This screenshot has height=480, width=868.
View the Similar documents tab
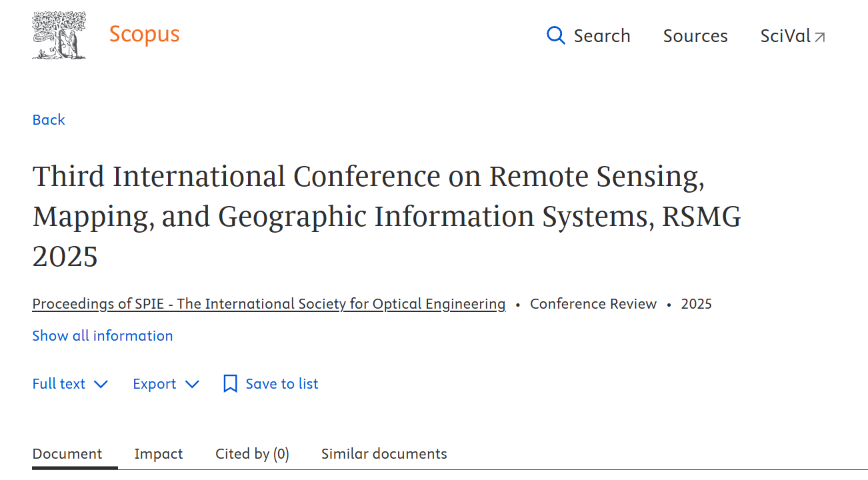(384, 454)
